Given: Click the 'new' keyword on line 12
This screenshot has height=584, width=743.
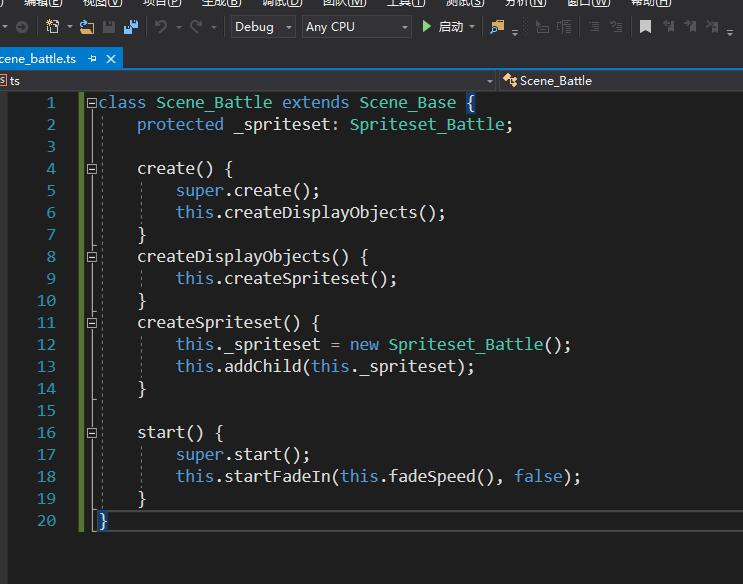Looking at the screenshot, I should pyautogui.click(x=364, y=345).
